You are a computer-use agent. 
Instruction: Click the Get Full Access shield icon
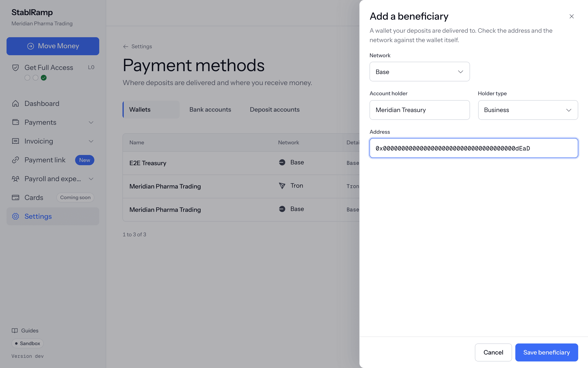tap(16, 68)
